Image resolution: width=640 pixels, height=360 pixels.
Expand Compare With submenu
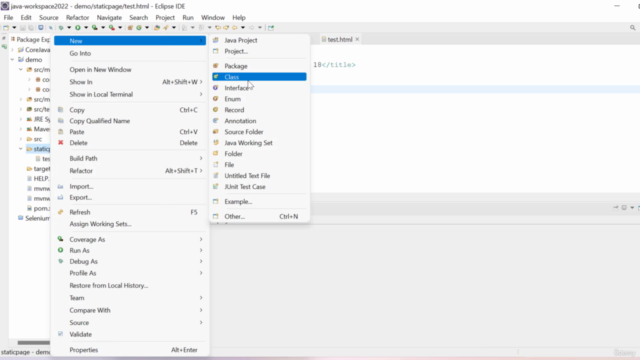(201, 310)
